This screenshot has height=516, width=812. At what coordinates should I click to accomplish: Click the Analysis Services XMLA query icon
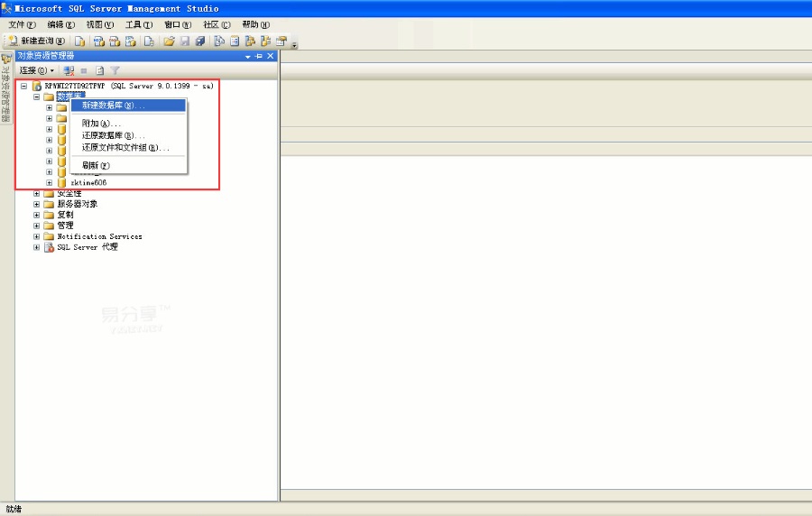(x=131, y=41)
